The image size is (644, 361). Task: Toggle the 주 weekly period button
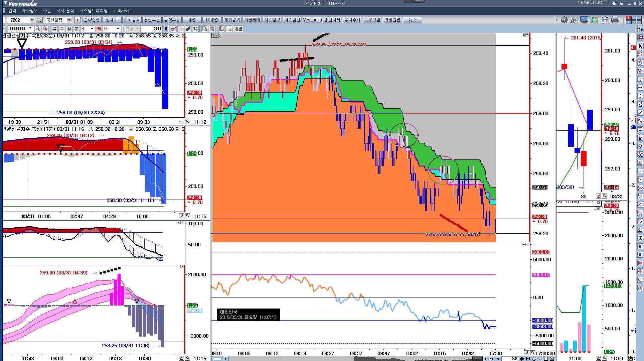tap(62, 29)
